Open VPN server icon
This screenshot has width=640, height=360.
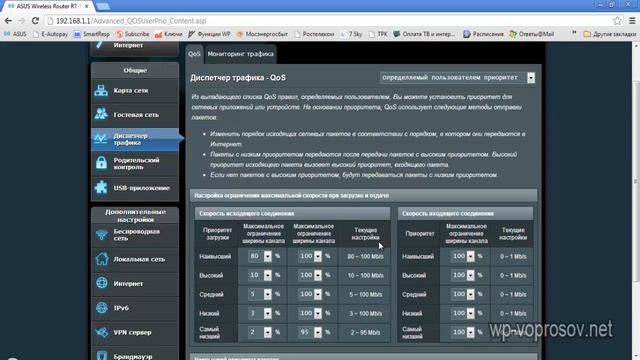(102, 332)
